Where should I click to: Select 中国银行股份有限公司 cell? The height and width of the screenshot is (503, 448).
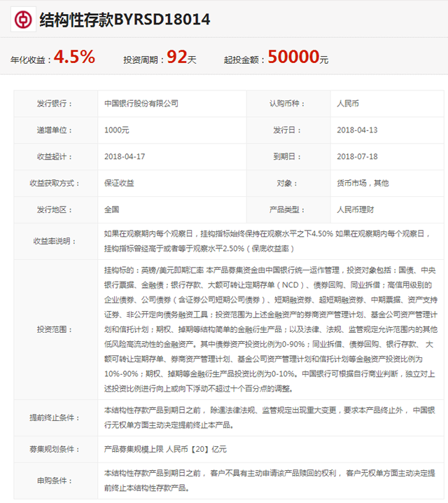tap(172, 104)
